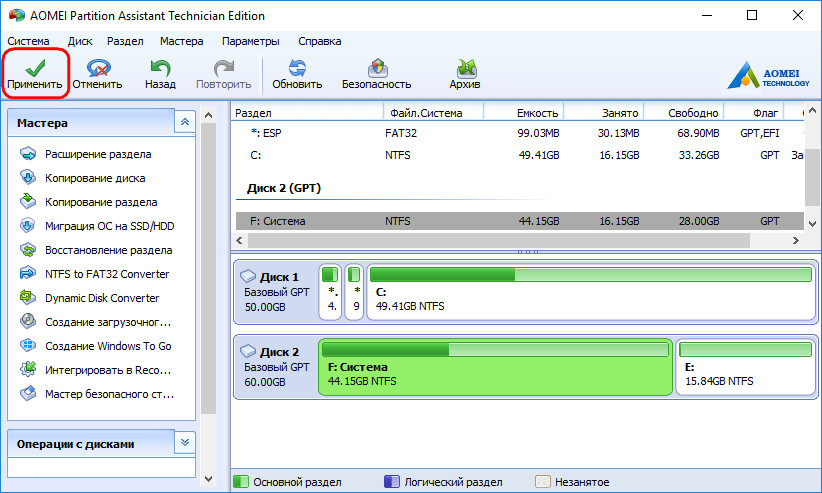Select the F: Система row in list
This screenshot has width=822, height=493.
coord(520,221)
